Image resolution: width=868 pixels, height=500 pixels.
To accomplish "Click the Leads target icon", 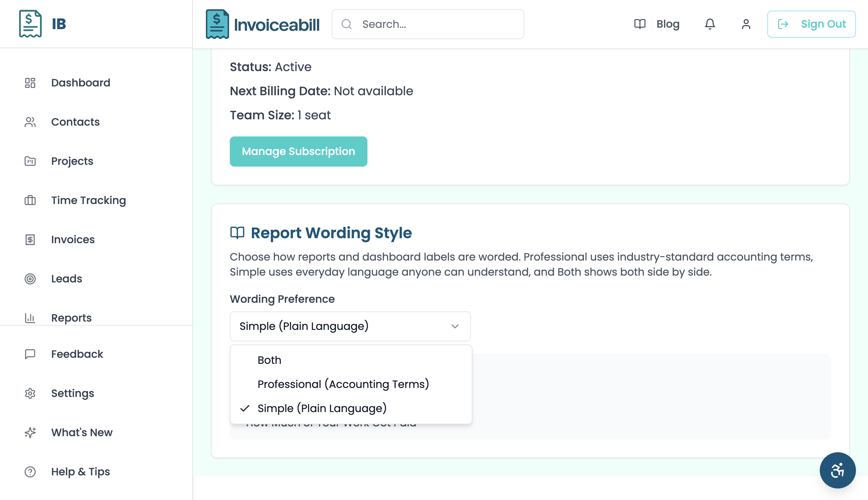I will pyautogui.click(x=30, y=279).
